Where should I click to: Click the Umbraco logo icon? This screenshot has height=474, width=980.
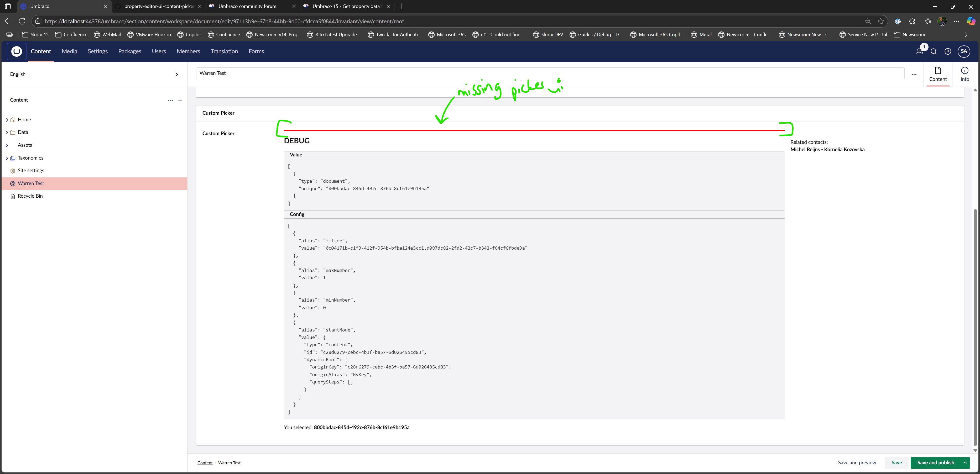pyautogui.click(x=16, y=51)
